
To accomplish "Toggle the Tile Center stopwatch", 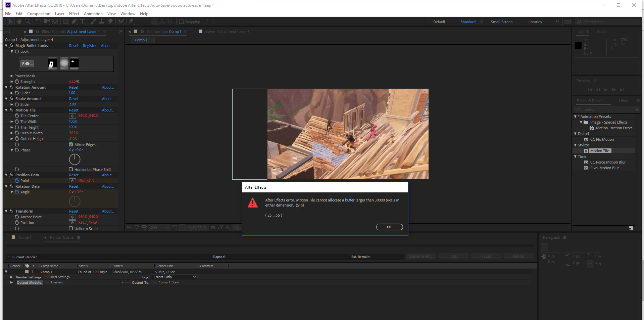I will [x=17, y=116].
